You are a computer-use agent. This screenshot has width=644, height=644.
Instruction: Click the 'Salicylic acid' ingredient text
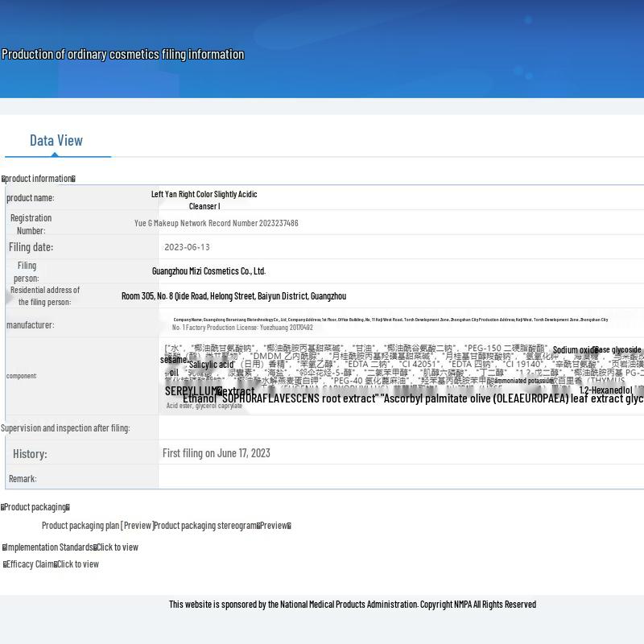click(211, 365)
